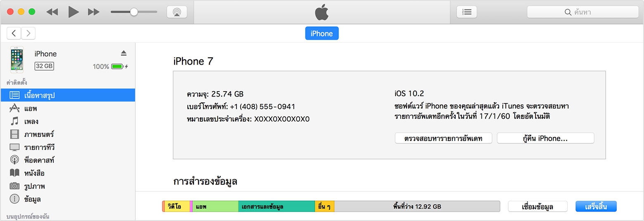Open พ็อดคาสท์ (Podcasts) in sidebar
The image size is (644, 221).
(39, 160)
